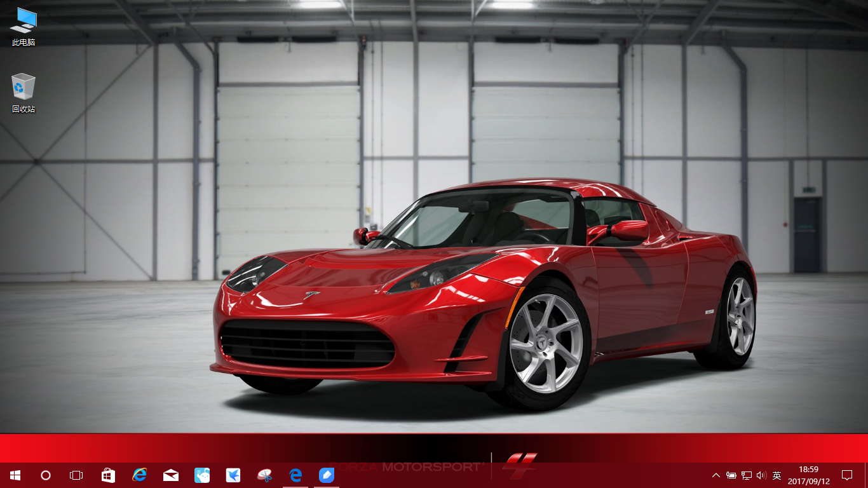Open the network connection flyout

(x=747, y=475)
